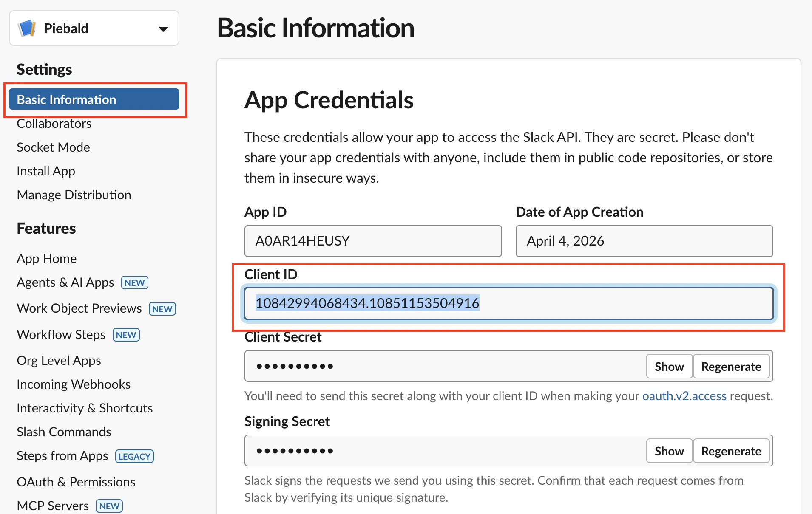
Task: Navigate to App Home feature
Action: (x=47, y=259)
